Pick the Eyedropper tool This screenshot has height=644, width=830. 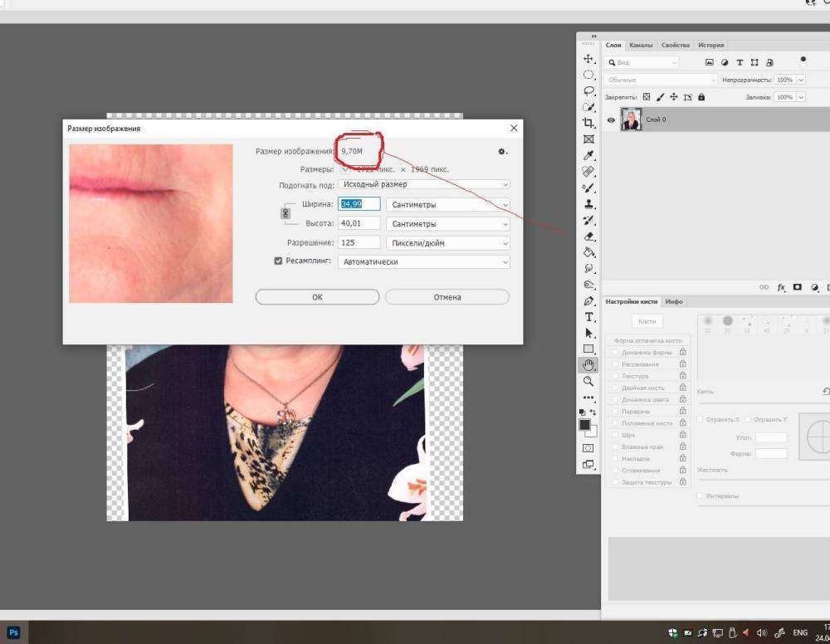[588, 155]
